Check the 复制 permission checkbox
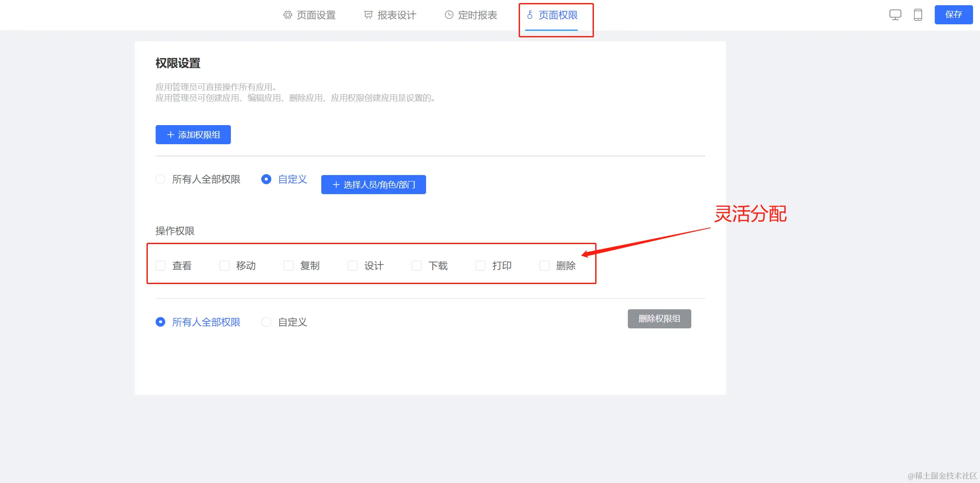 point(288,265)
